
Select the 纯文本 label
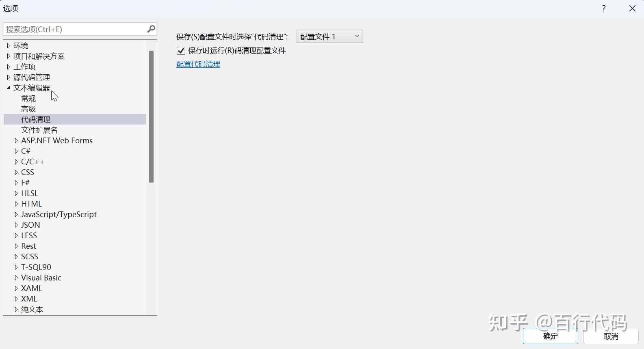pyautogui.click(x=32, y=309)
